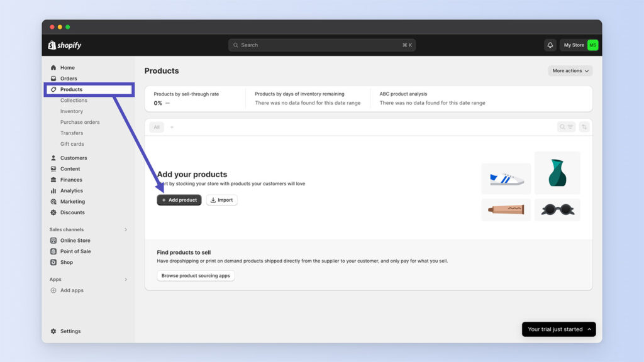Expand the Sales channels section
Image resolution: width=644 pixels, height=362 pixels.
point(126,229)
